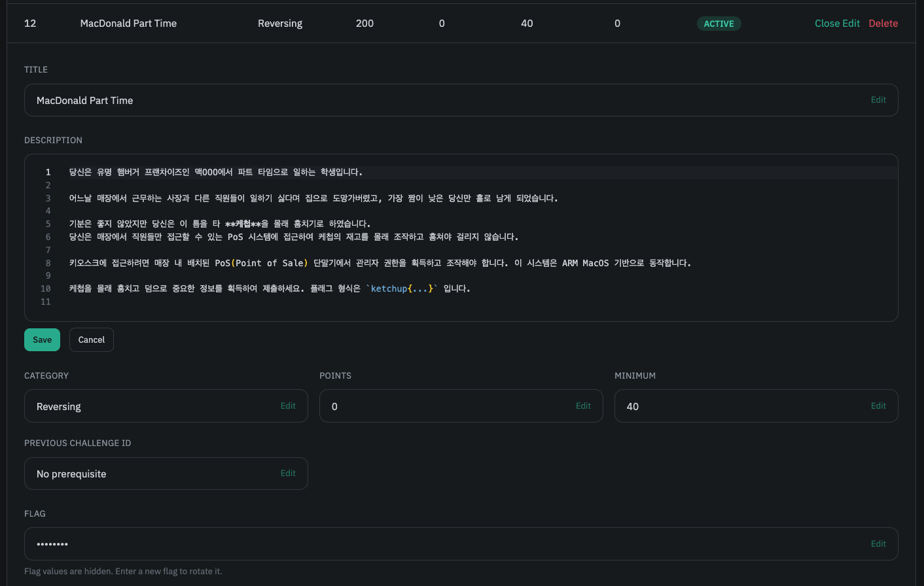Screen dimensions: 924x586
Task: Click the challenge ID 12 in the row
Action: pos(30,23)
